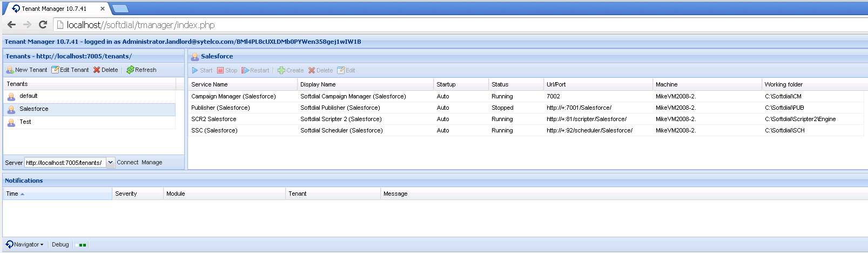The width and height of the screenshot is (868, 253).
Task: Sort by the Machine column header
Action: click(x=708, y=84)
